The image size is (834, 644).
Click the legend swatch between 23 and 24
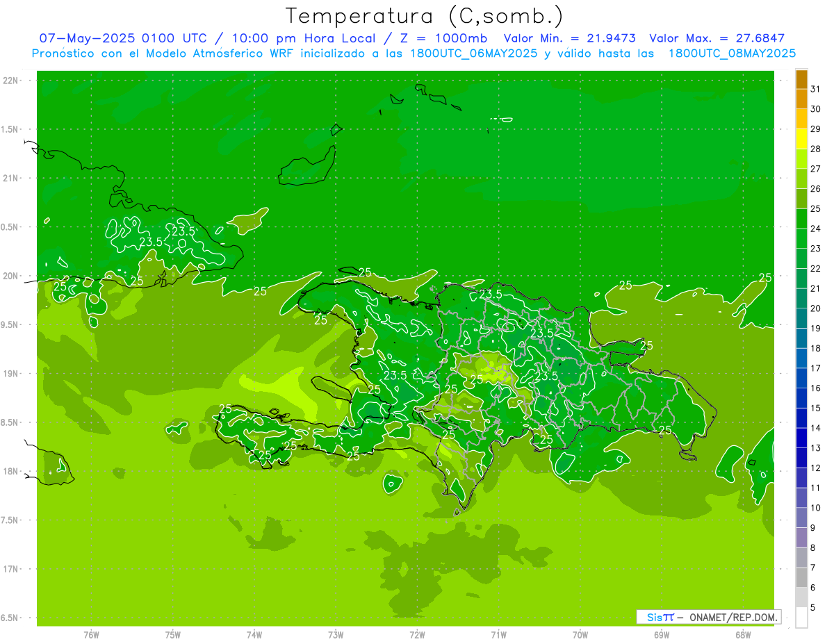801,238
